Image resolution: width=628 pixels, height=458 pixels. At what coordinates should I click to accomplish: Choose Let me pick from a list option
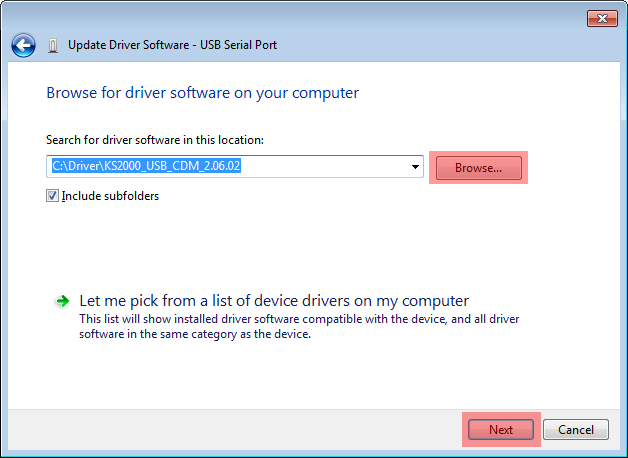pos(274,301)
